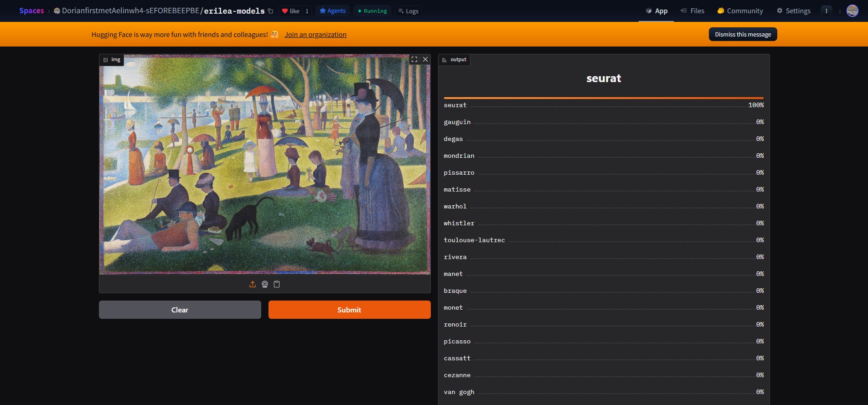Dismiss this message banner
This screenshot has height=405, width=868.
point(743,34)
